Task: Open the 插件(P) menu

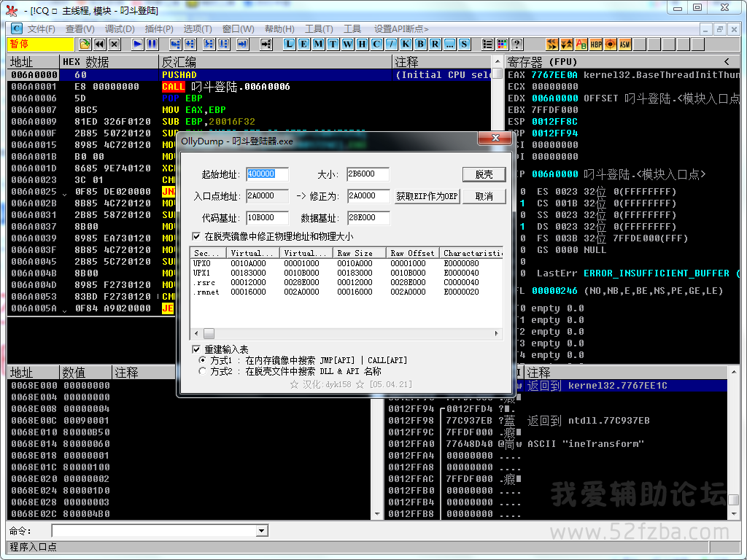Action: (x=159, y=29)
